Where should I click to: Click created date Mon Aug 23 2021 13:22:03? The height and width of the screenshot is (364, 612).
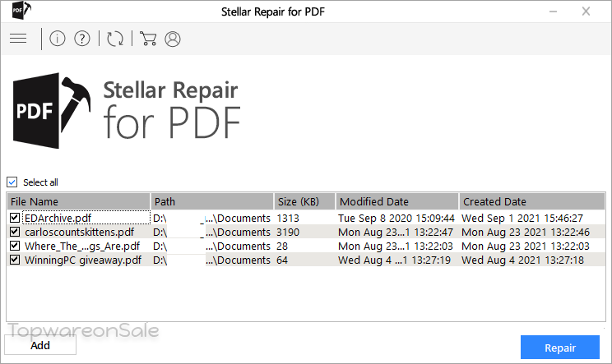pyautogui.click(x=526, y=246)
